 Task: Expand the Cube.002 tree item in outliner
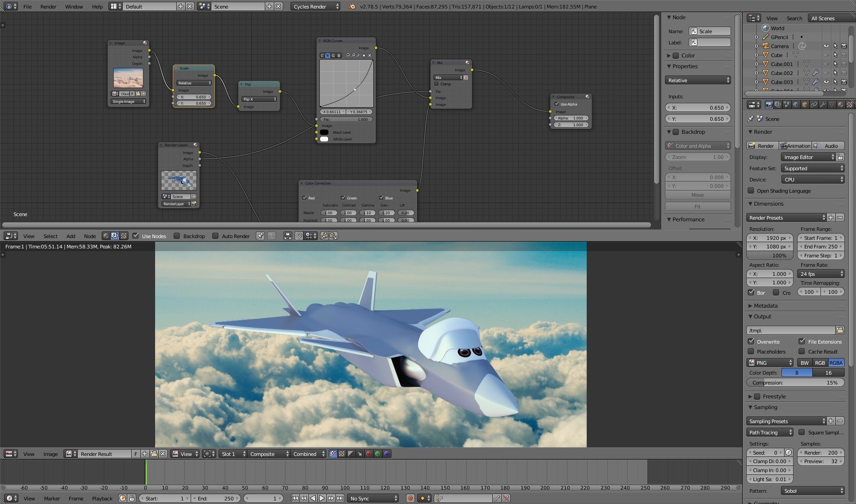coord(756,73)
